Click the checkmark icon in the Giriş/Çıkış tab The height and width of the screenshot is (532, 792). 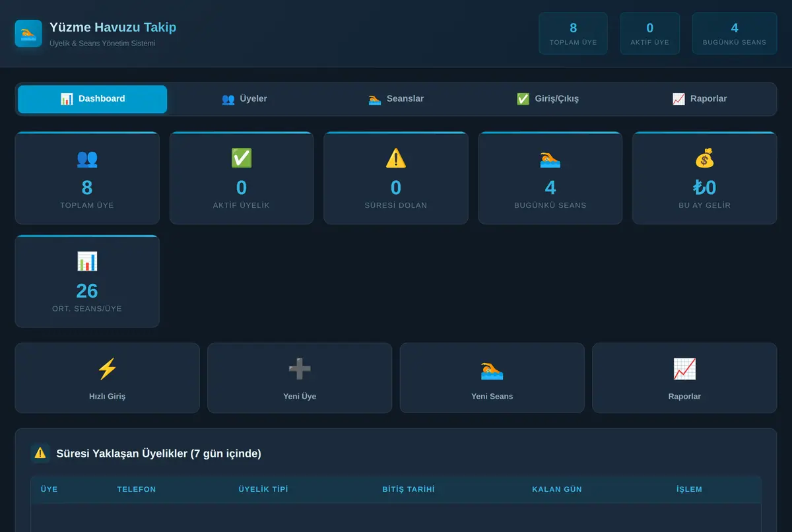523,99
